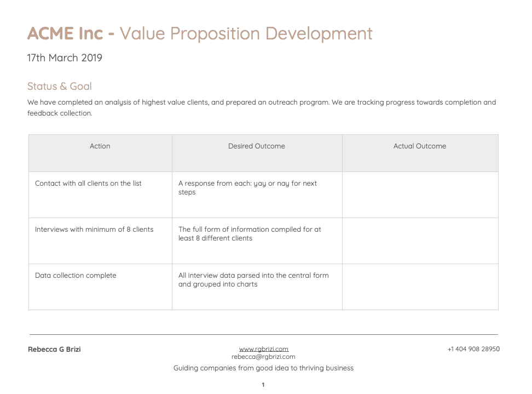Click the Desired Outcome column header
The width and height of the screenshot is (532, 394).
pyautogui.click(x=257, y=153)
